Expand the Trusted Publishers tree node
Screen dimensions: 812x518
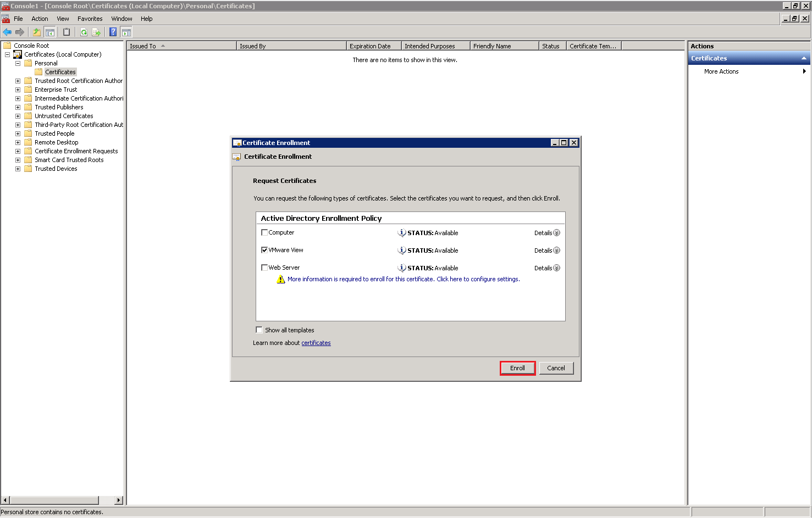click(18, 107)
